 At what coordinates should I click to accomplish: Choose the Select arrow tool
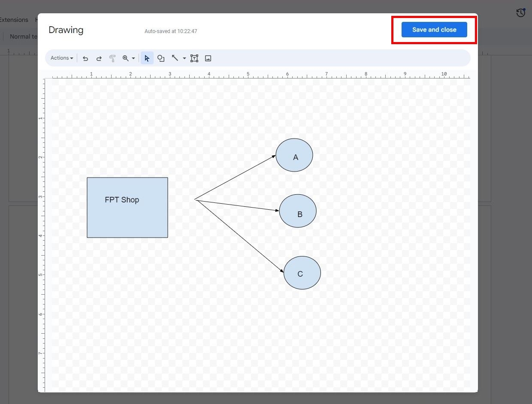(147, 58)
